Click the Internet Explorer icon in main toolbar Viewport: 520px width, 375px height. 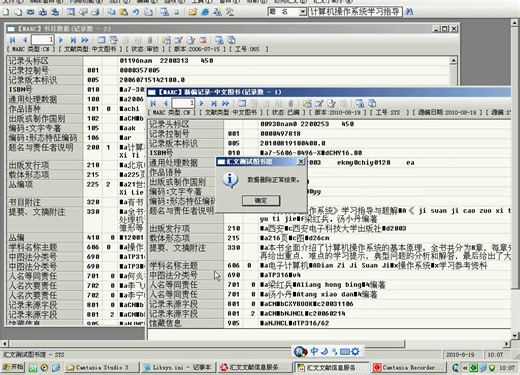205,12
